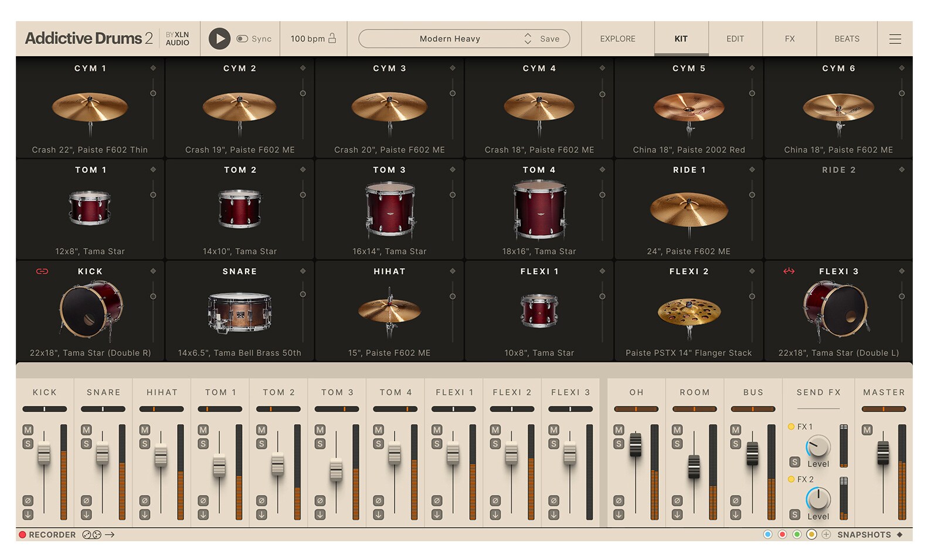Click the tempo lock icon

pos(332,38)
